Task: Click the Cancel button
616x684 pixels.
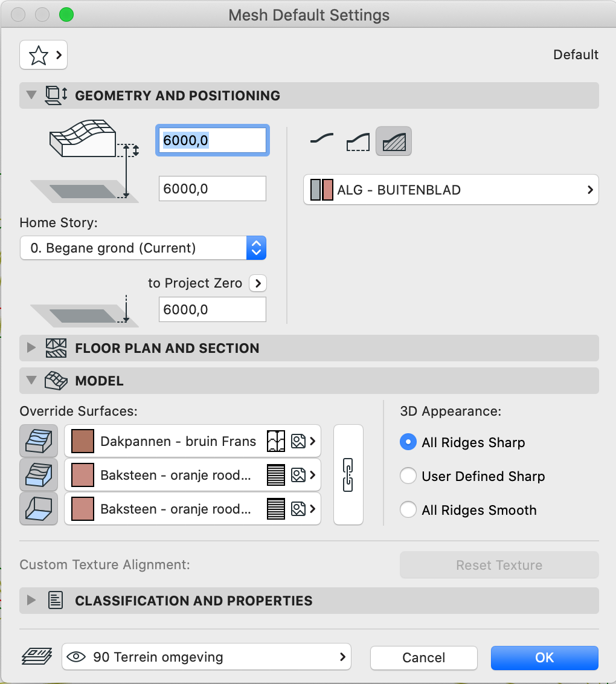Action: (424, 657)
